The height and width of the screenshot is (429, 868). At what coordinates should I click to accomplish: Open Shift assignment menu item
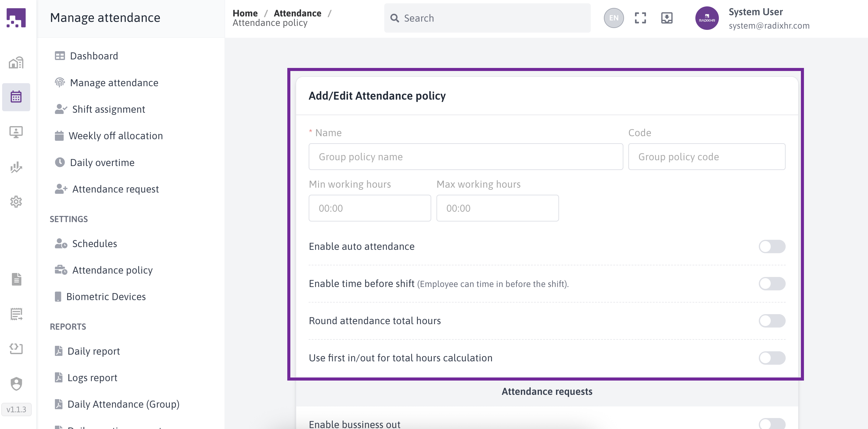pyautogui.click(x=109, y=109)
